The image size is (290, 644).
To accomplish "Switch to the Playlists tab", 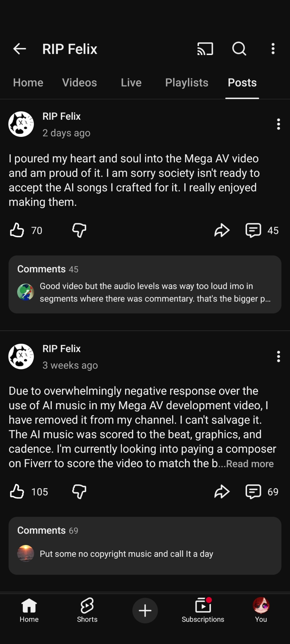I will coord(187,83).
